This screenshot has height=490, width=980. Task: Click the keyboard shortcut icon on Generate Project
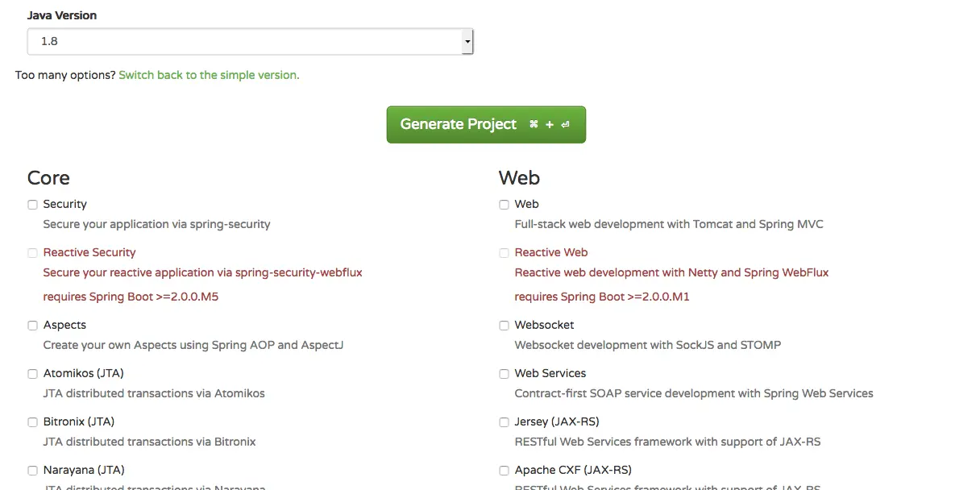(550, 124)
